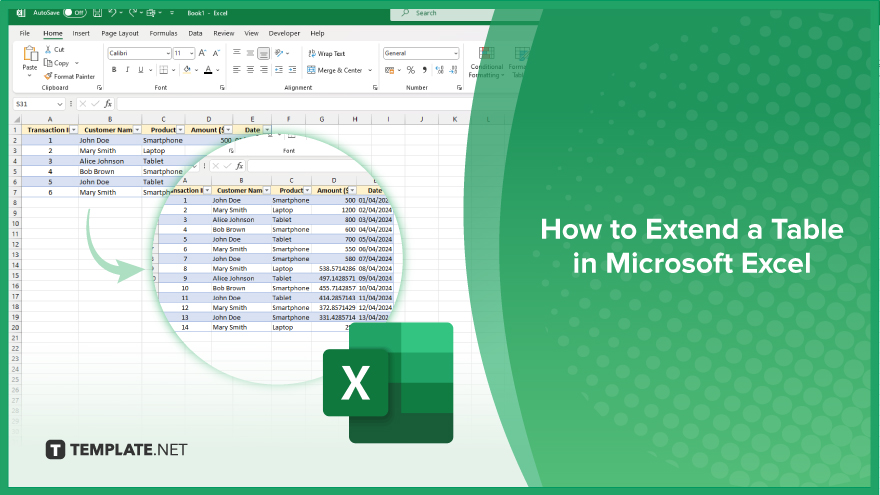Toggle Align Right
This screenshot has height=495, width=880.
[264, 70]
